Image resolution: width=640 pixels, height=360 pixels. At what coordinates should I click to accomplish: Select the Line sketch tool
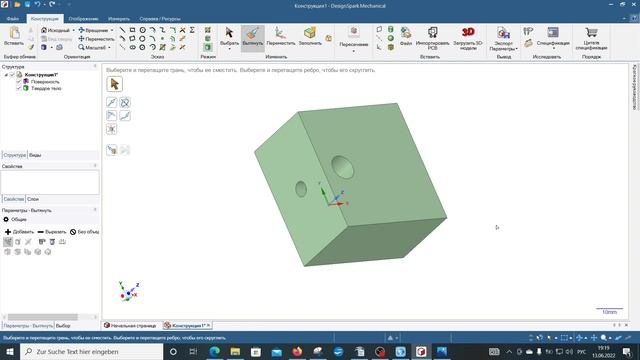[122, 30]
